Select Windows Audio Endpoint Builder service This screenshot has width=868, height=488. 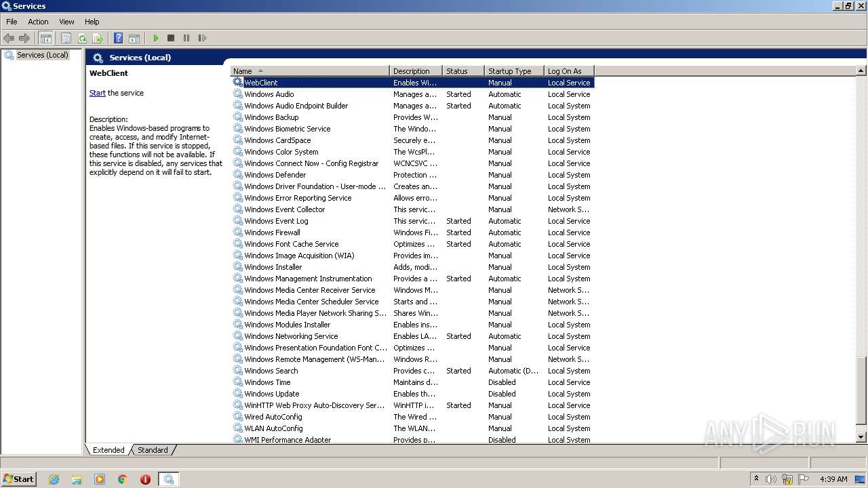pos(412,106)
